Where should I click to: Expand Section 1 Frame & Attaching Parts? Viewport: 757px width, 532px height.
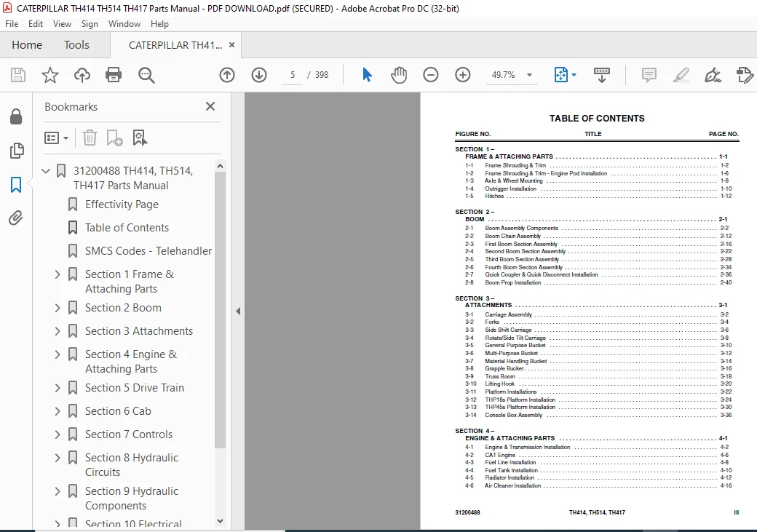[x=58, y=274]
